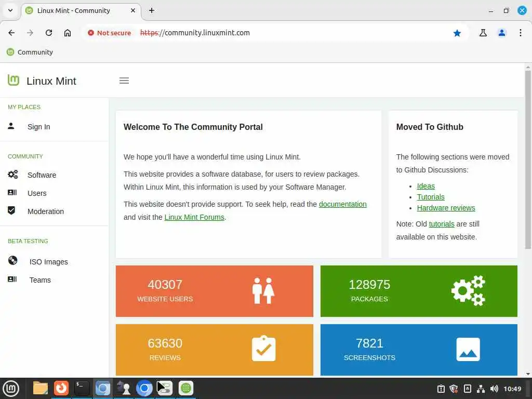Viewport: 532px width, 399px height.
Task: Click the 128975 Packages tile
Action: click(419, 291)
